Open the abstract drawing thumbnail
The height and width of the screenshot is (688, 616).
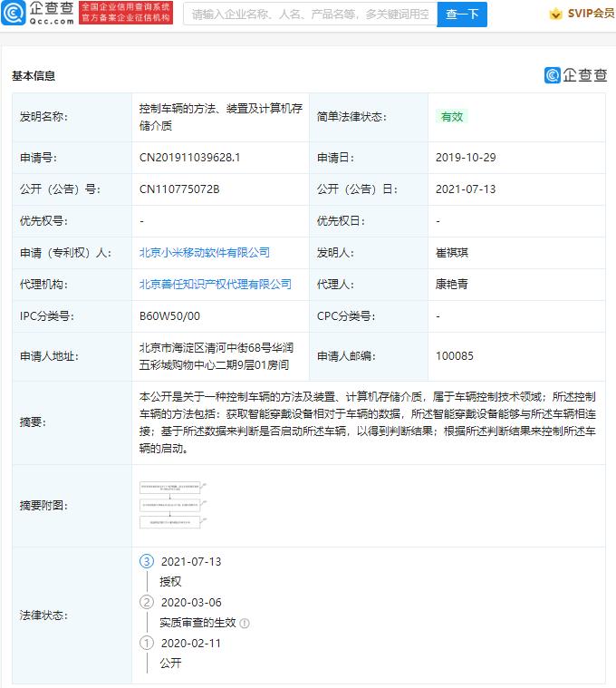173,505
